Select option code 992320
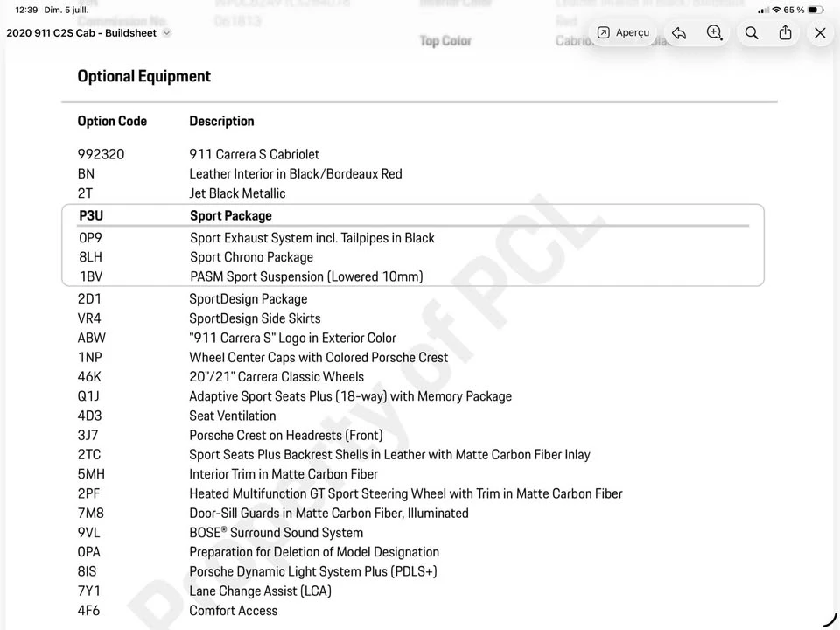Screen dimensions: 840x630 101,154
